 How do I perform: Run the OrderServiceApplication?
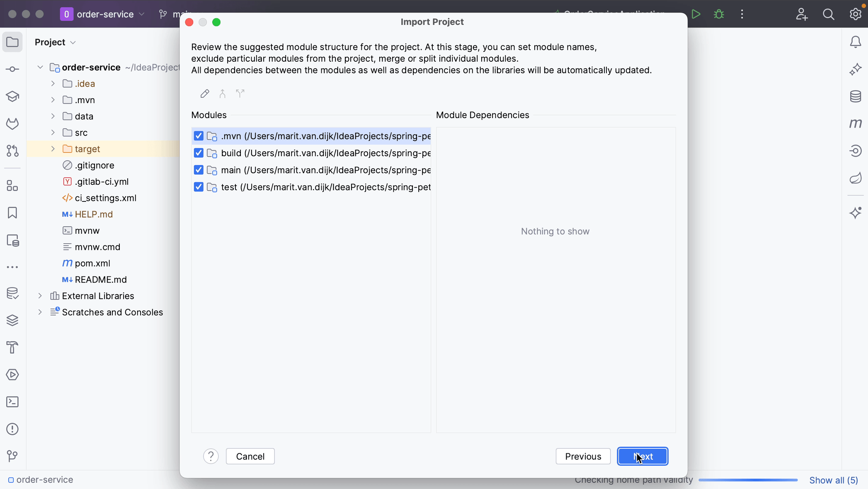tap(696, 14)
